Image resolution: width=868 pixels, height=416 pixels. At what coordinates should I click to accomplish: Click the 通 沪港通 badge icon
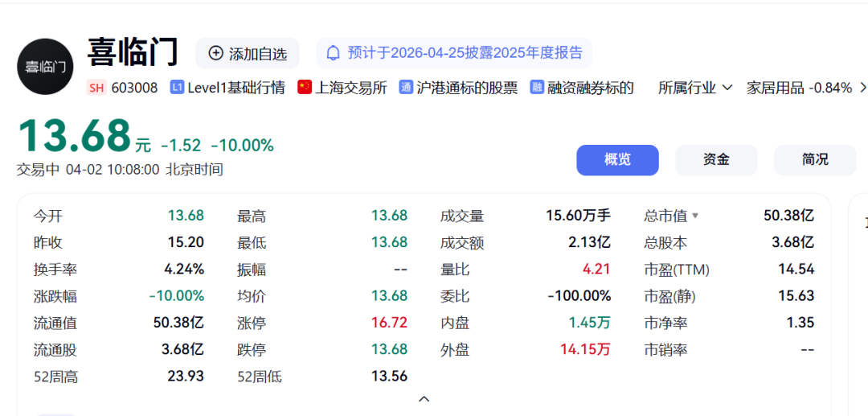coord(406,88)
